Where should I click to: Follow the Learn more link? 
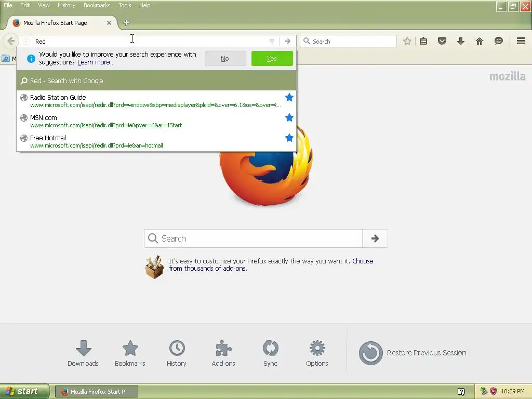[96, 62]
